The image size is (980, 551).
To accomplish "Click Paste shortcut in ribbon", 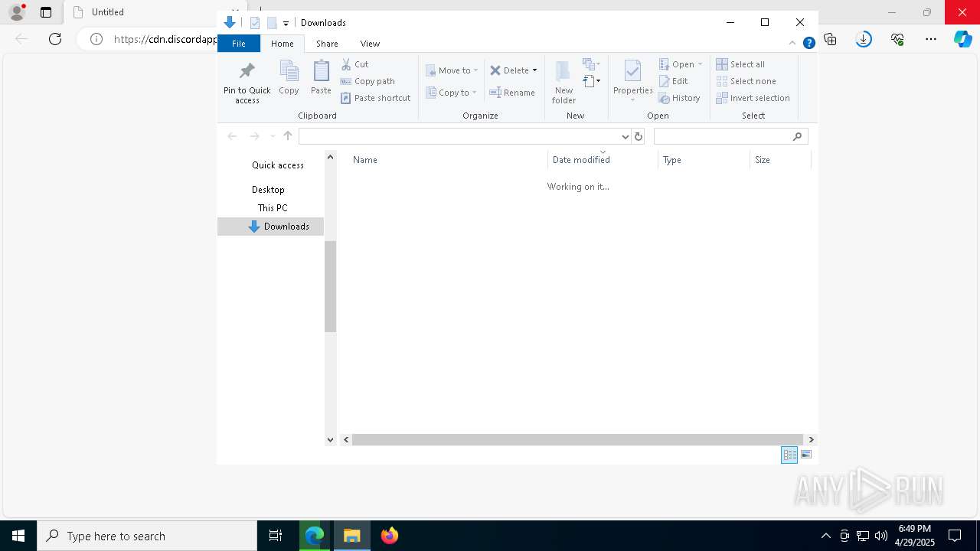I will click(375, 98).
